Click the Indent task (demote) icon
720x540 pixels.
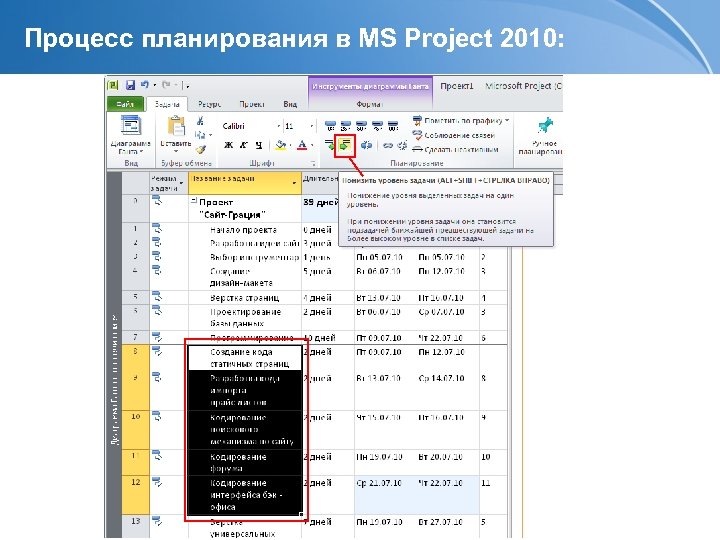345,146
